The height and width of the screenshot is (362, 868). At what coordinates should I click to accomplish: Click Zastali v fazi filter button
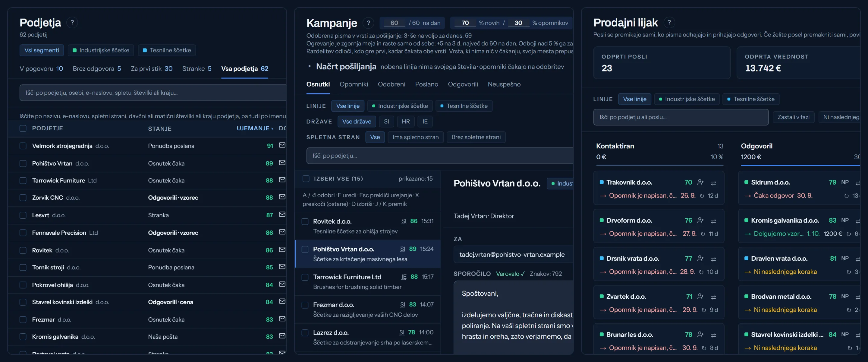(794, 117)
